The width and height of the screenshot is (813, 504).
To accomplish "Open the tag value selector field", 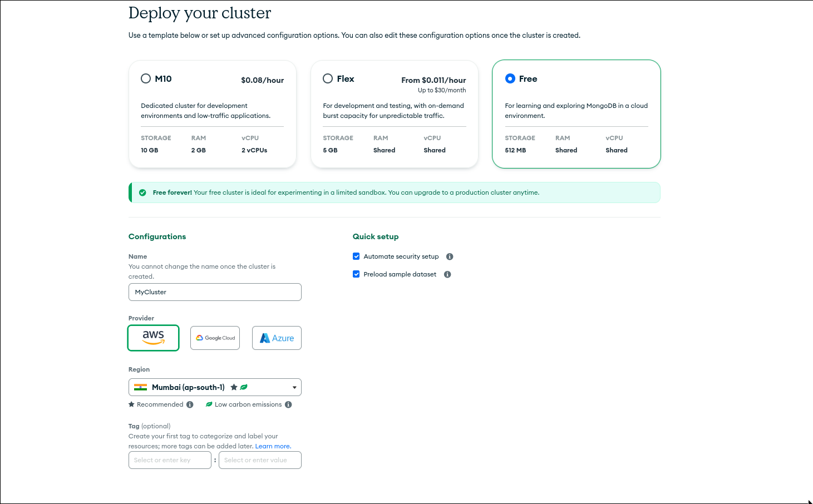I will pyautogui.click(x=260, y=460).
